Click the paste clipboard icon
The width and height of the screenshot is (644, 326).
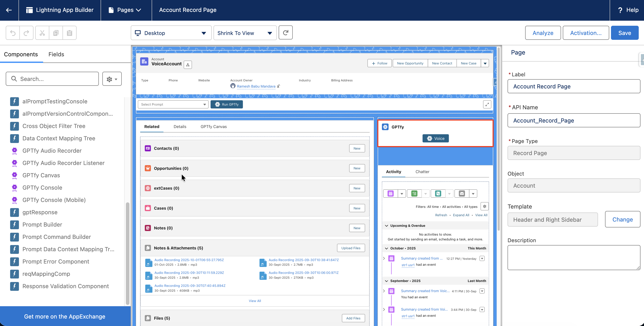click(70, 33)
